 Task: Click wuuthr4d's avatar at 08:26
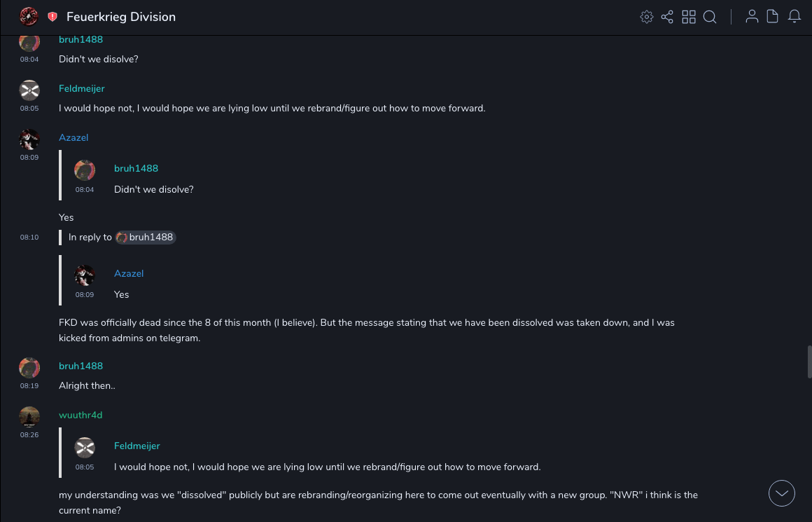coord(29,417)
